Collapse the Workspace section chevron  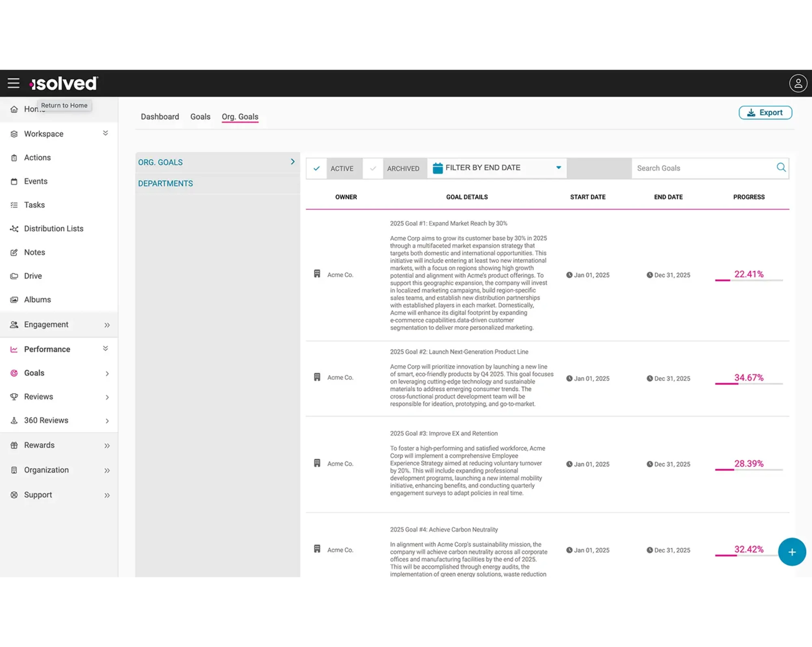pyautogui.click(x=105, y=133)
